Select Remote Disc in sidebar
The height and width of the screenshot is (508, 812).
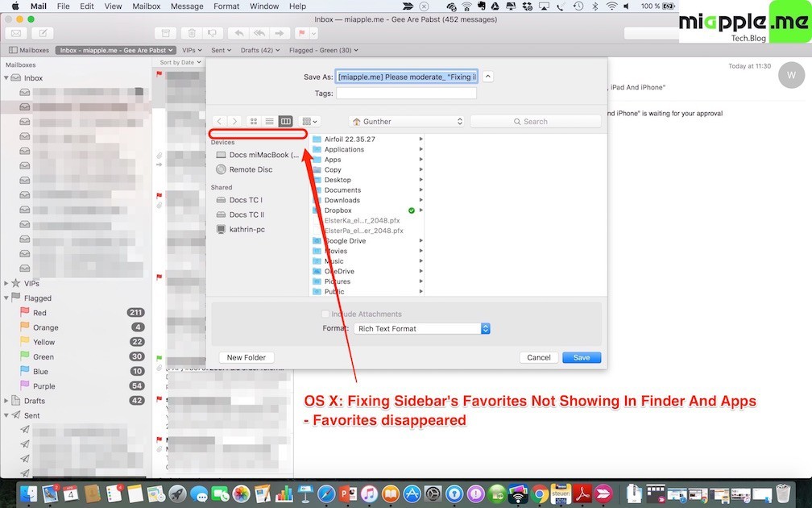pyautogui.click(x=244, y=169)
